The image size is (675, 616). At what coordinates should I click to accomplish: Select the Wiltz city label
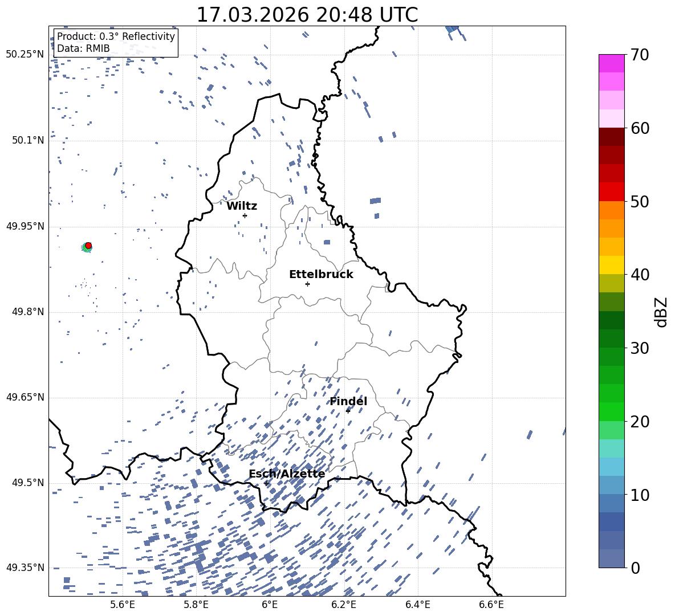coord(242,206)
